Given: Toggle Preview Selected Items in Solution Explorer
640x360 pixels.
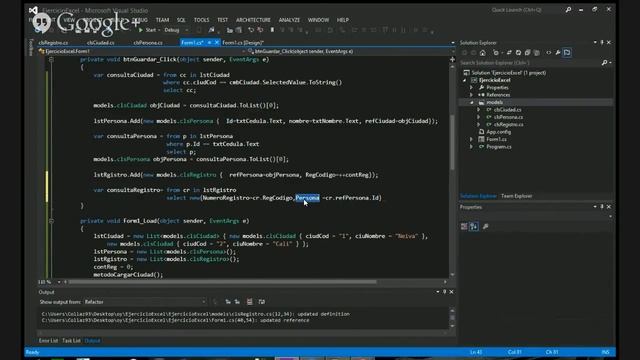Looking at the screenshot, I should click(x=567, y=53).
